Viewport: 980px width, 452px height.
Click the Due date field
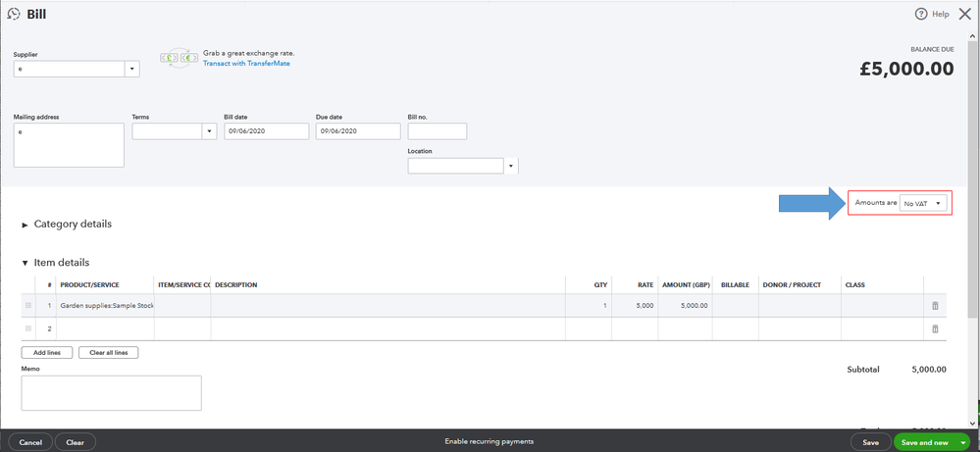(358, 131)
